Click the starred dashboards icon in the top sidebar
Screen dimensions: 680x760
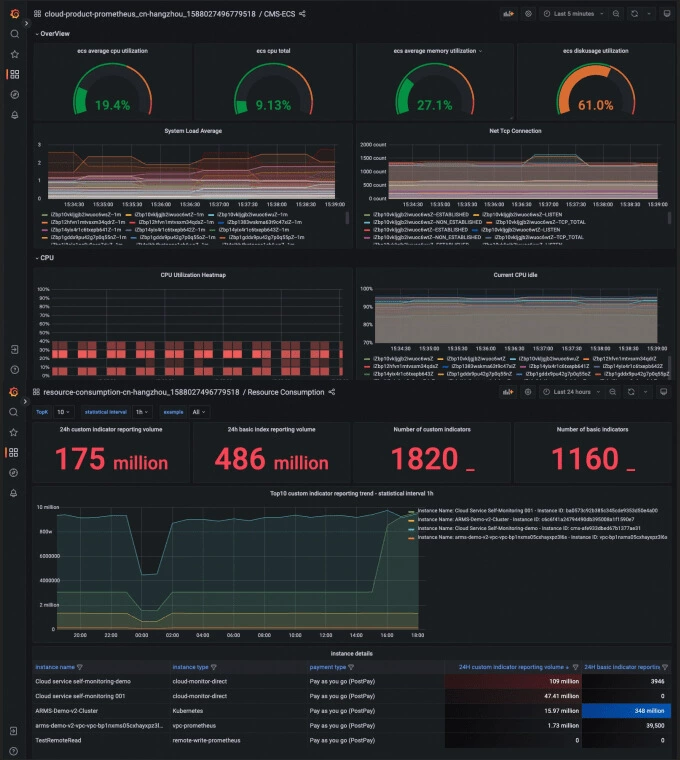click(15, 54)
